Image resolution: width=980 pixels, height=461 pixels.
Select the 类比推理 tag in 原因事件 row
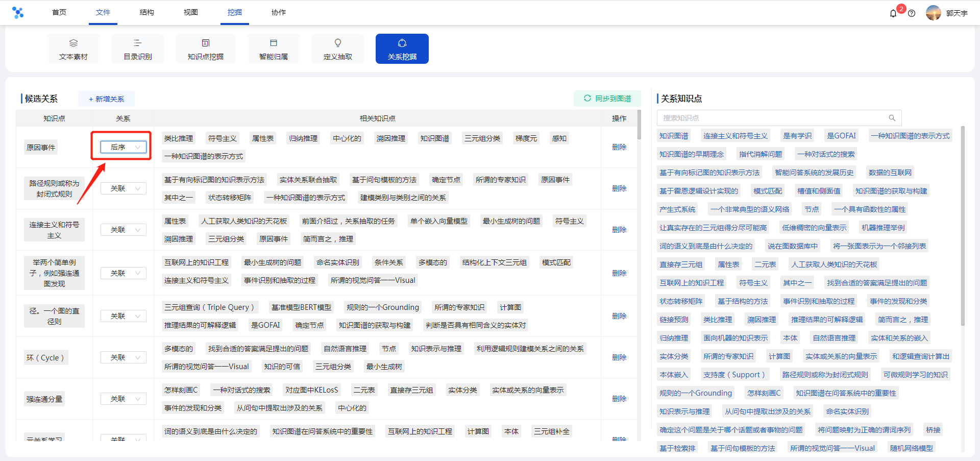coord(179,138)
